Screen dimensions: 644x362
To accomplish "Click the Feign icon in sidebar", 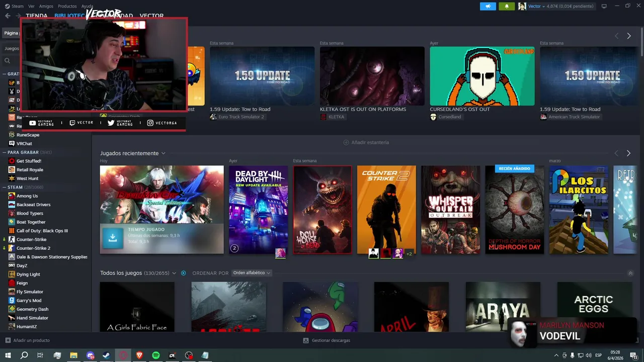I will pos(12,283).
